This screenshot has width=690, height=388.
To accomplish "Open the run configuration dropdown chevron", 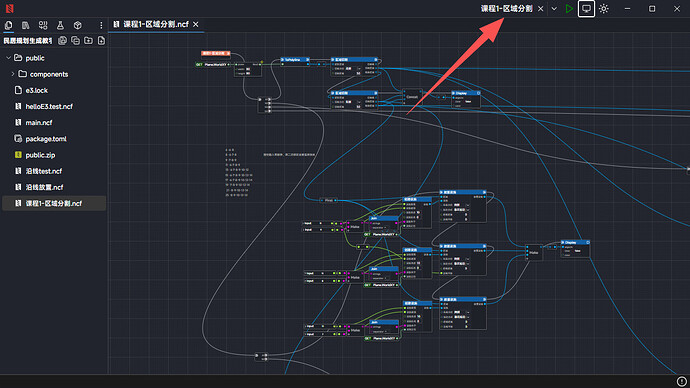I will pyautogui.click(x=554, y=8).
